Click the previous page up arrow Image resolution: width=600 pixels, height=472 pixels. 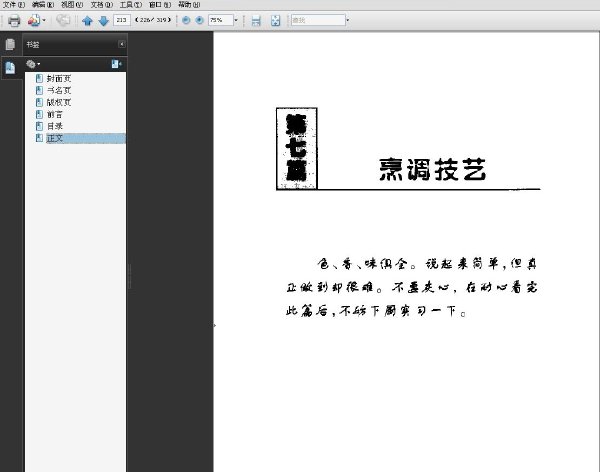[87, 20]
